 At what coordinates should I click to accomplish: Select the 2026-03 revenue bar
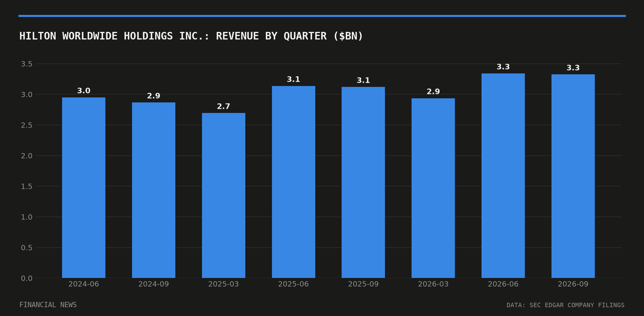pos(433,188)
